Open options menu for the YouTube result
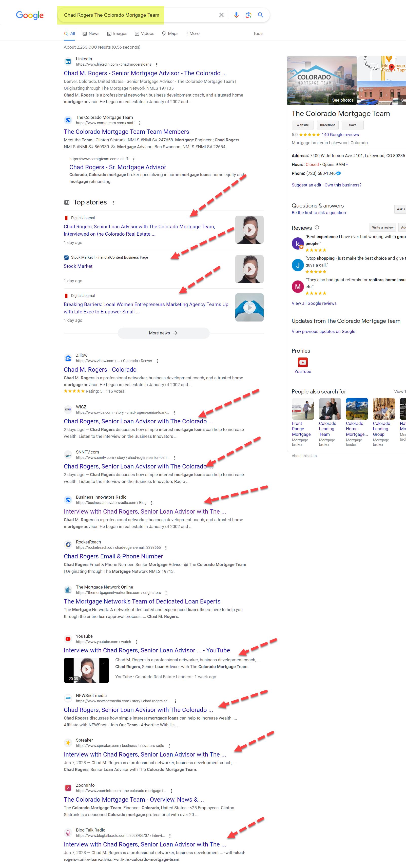 136,642
